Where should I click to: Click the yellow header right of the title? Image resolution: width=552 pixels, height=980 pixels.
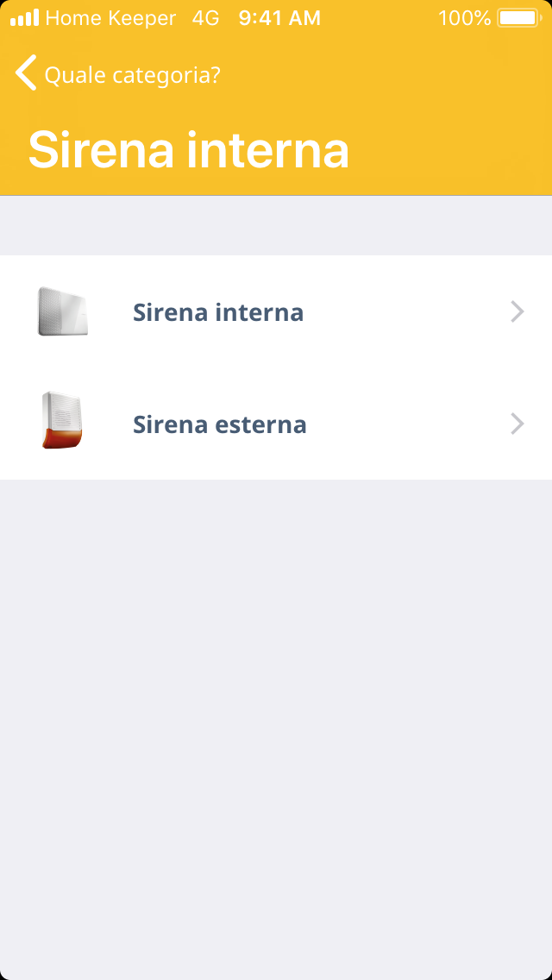448,150
